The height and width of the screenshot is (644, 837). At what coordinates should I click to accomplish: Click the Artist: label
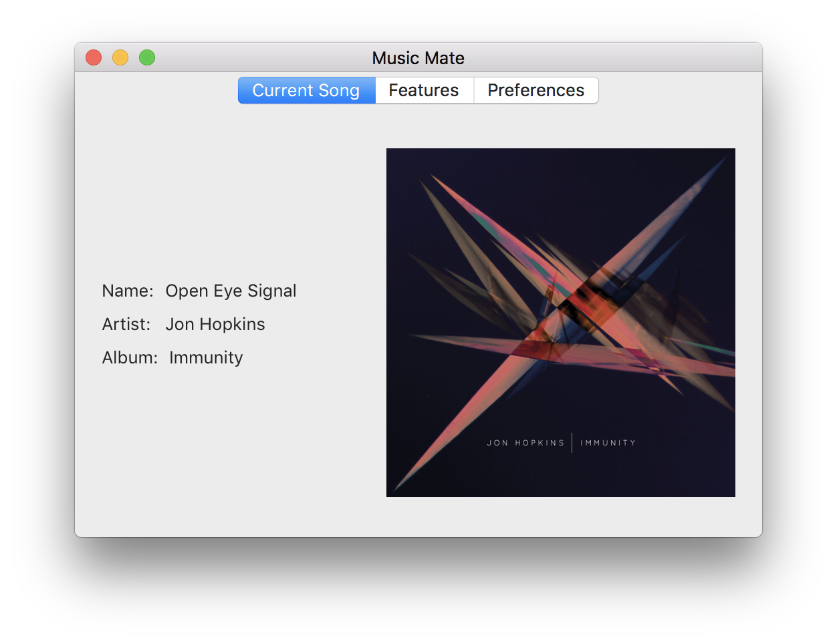click(x=126, y=324)
